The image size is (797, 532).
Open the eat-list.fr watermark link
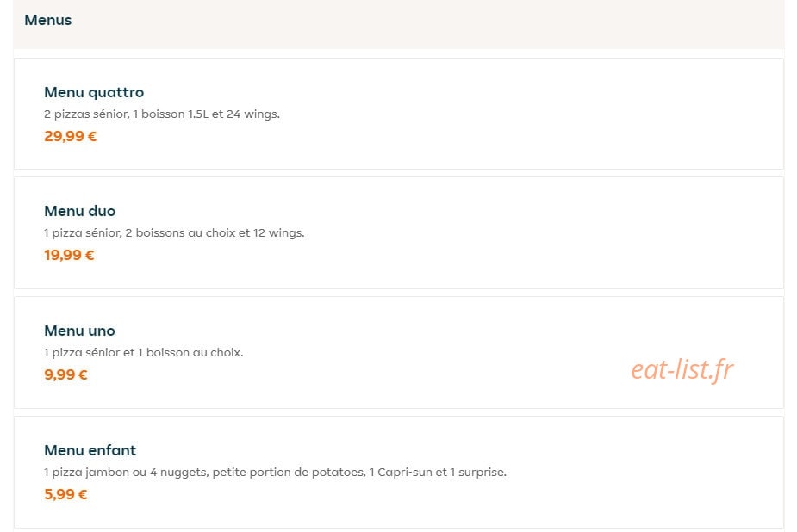(x=682, y=369)
